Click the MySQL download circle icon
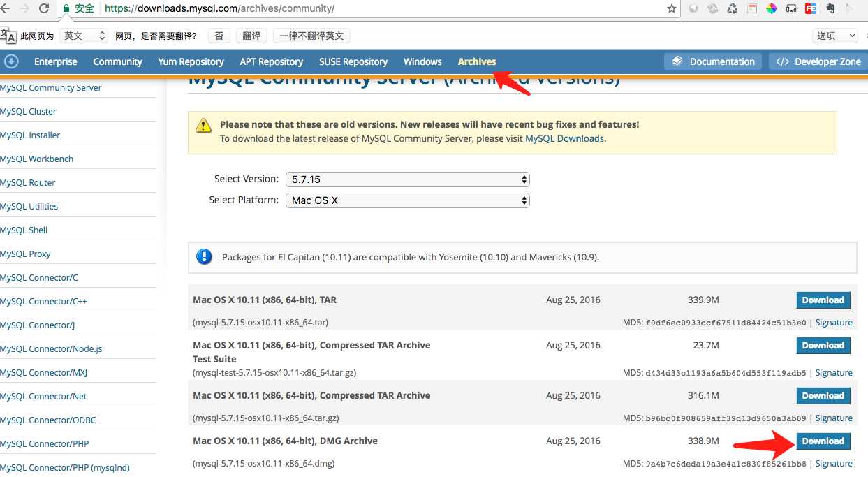This screenshot has width=868, height=477. click(11, 61)
